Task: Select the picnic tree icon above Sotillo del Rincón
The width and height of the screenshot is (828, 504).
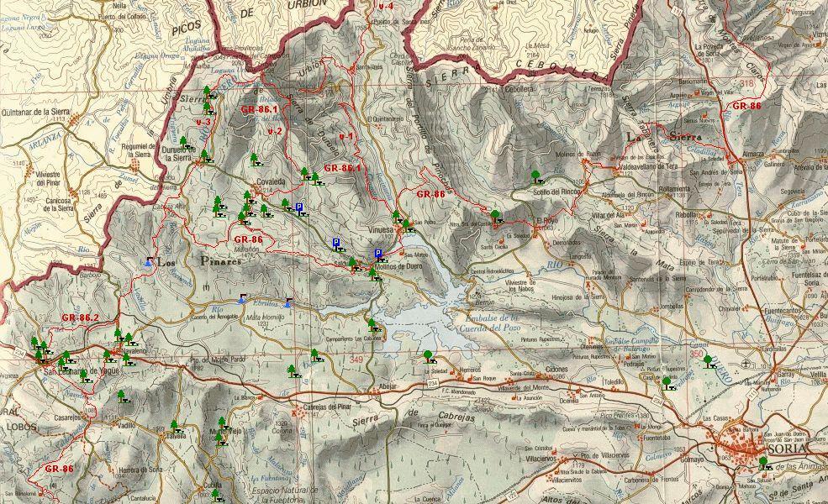Action: coord(535,176)
